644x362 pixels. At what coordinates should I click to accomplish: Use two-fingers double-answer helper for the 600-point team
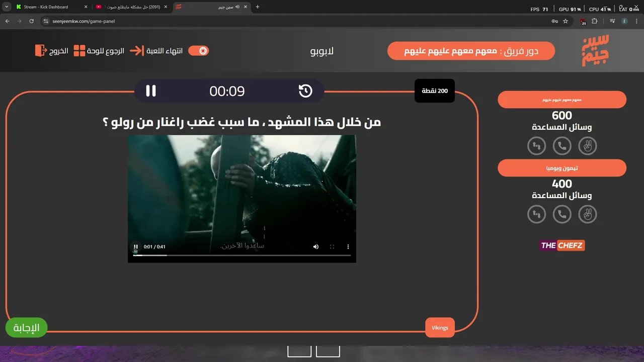[587, 146]
